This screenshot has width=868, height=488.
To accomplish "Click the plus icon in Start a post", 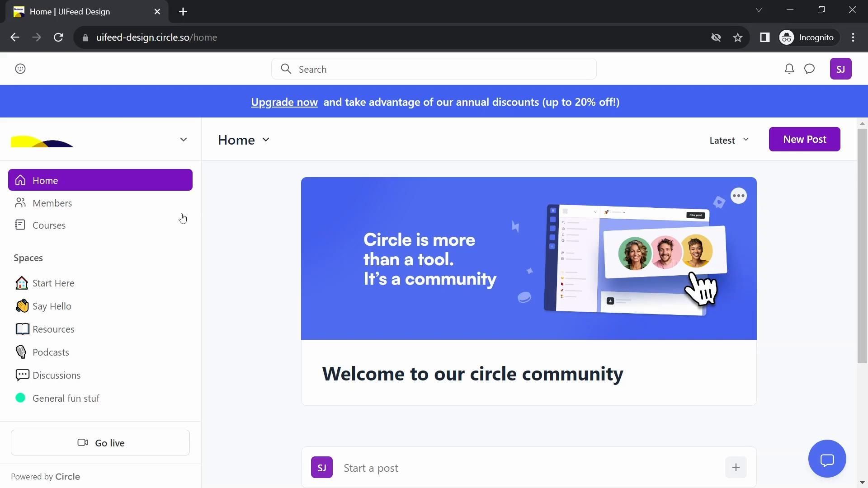I will click(736, 468).
